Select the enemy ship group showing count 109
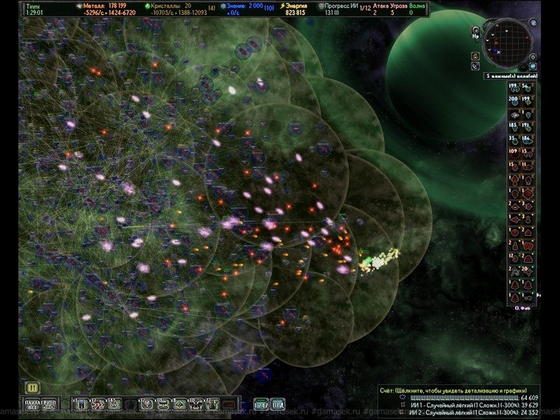Image resolution: width=560 pixels, height=420 pixels. point(515,153)
